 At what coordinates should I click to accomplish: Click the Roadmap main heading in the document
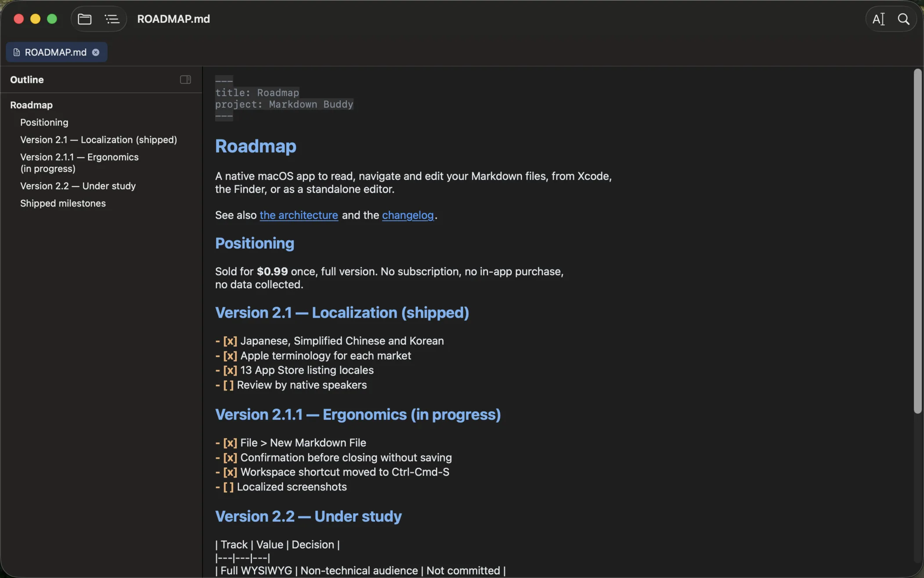[x=256, y=146]
